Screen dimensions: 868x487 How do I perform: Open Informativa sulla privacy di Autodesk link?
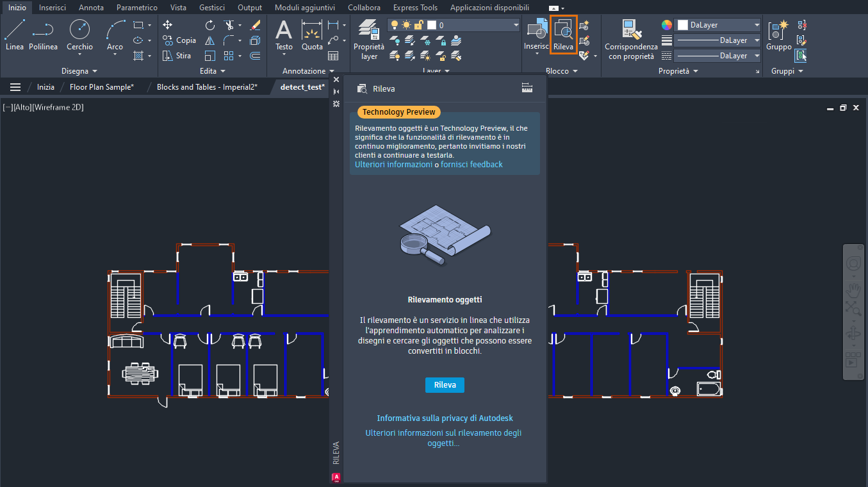[445, 418]
